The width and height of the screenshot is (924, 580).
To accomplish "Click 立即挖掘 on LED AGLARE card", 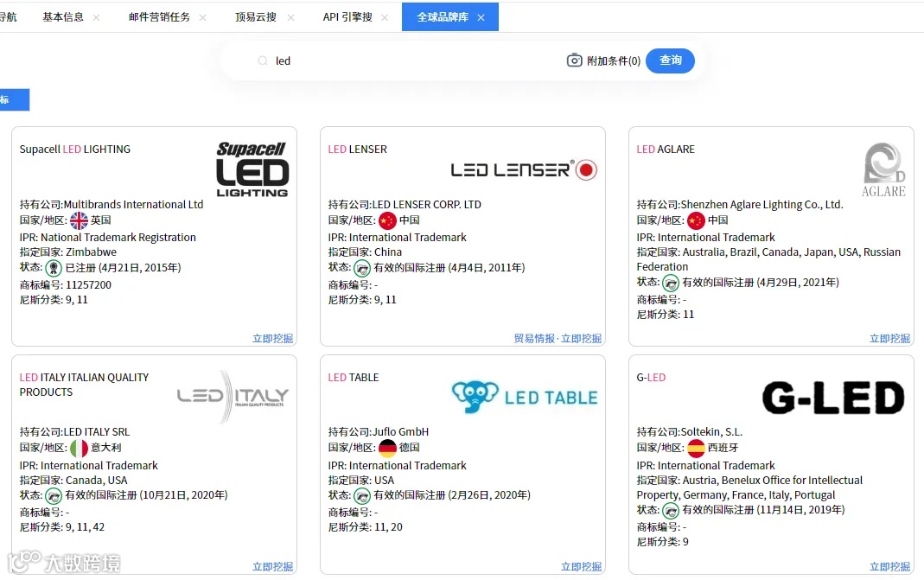I will click(889, 338).
